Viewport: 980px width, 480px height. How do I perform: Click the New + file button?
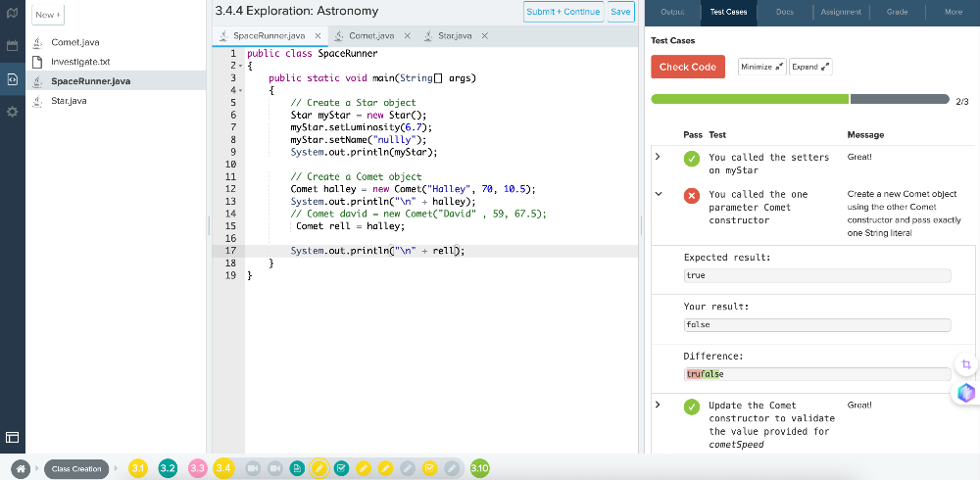[x=48, y=15]
